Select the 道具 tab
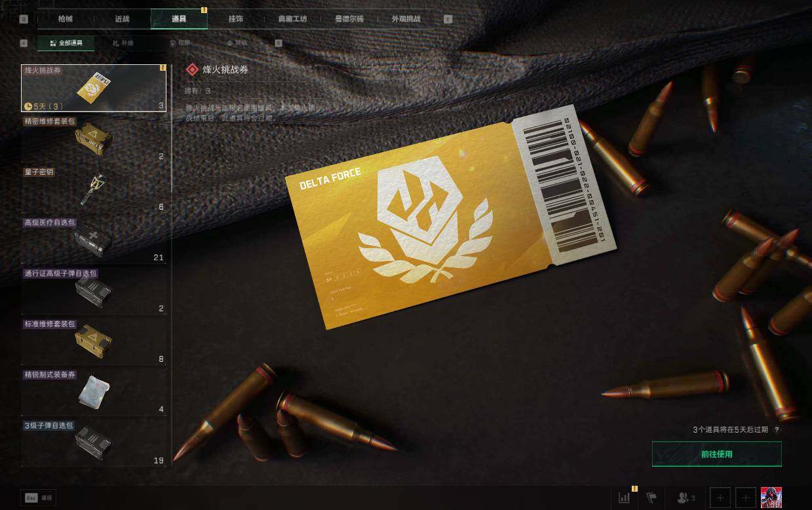 (179, 19)
